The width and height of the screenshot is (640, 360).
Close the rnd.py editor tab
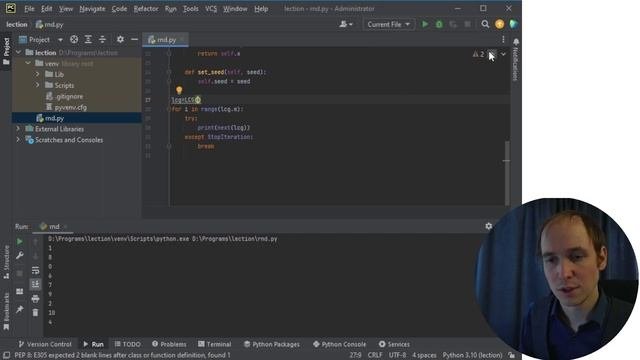[x=182, y=40]
